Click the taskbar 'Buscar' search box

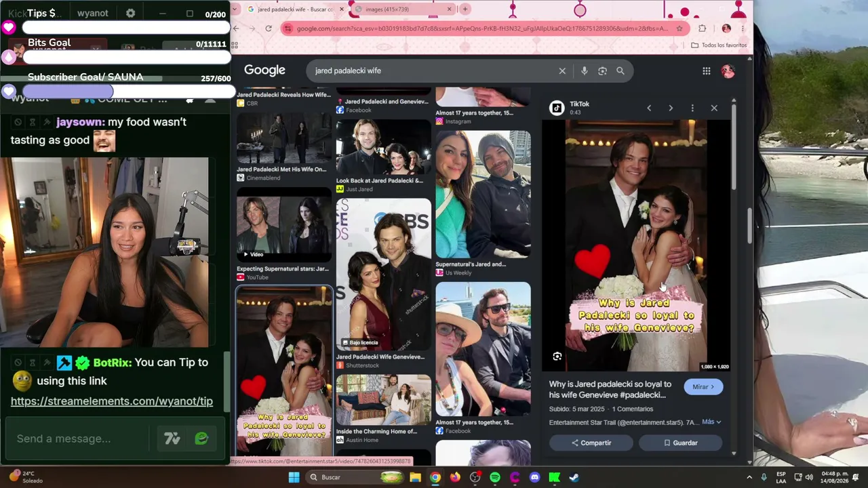pos(356,477)
